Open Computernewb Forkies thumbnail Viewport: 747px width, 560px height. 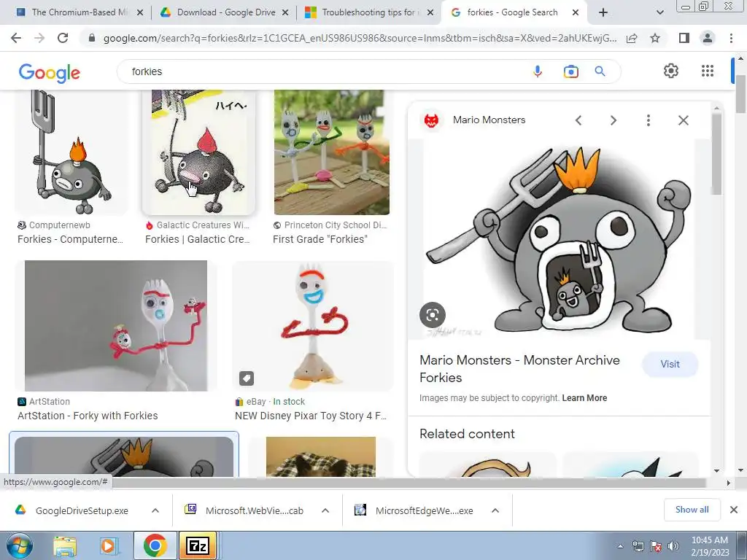[71, 152]
